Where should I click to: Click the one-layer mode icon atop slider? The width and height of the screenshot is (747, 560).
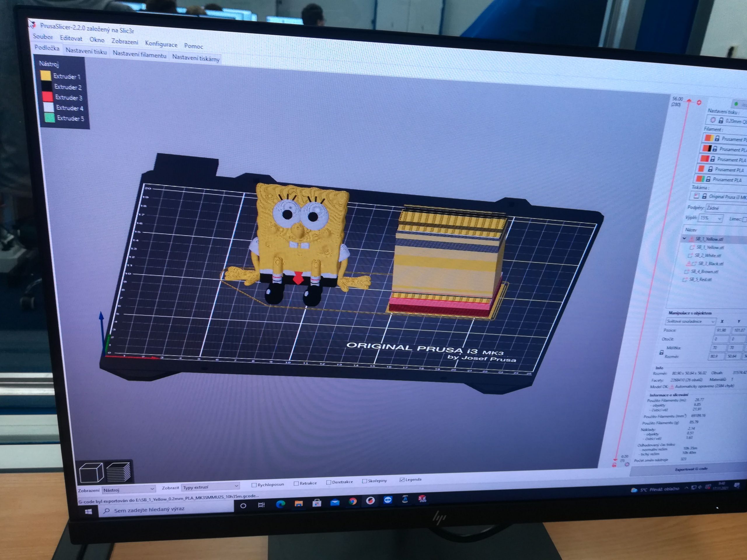699,102
